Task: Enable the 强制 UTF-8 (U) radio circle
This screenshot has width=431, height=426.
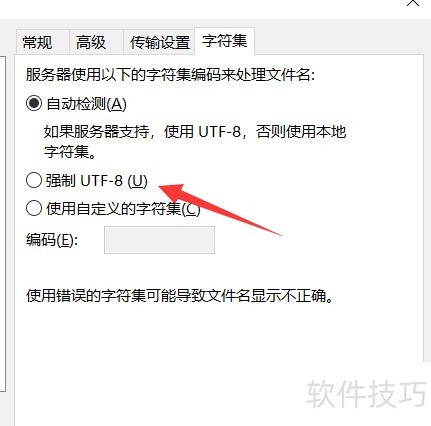Action: (x=34, y=180)
